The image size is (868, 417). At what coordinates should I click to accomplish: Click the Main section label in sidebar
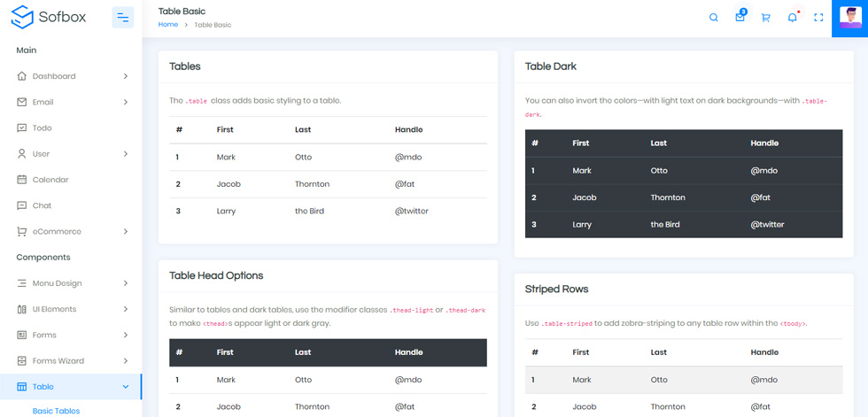click(x=26, y=50)
